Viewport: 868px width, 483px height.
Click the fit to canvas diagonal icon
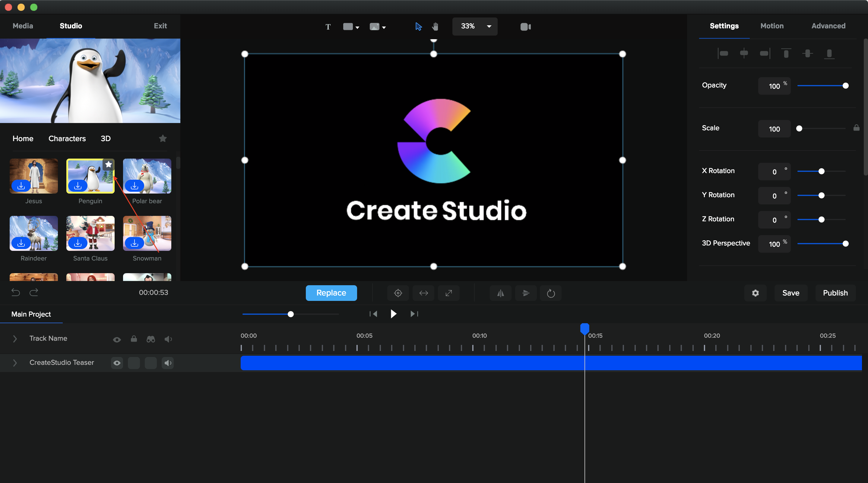point(448,293)
